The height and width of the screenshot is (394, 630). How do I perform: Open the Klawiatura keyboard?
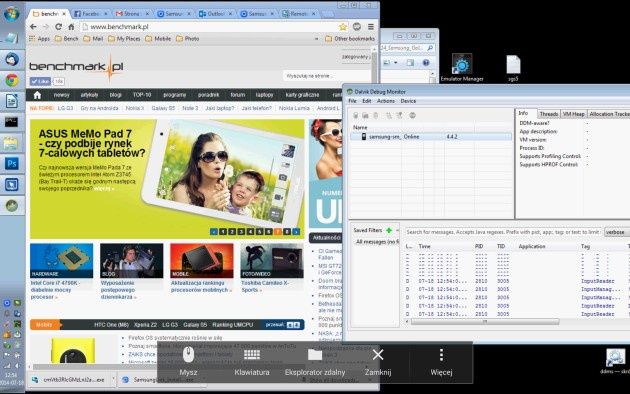click(x=252, y=361)
